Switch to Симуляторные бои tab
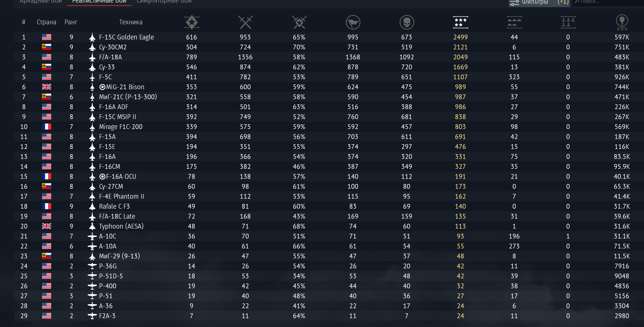Viewport: 644px width, 327px height. pos(164,2)
